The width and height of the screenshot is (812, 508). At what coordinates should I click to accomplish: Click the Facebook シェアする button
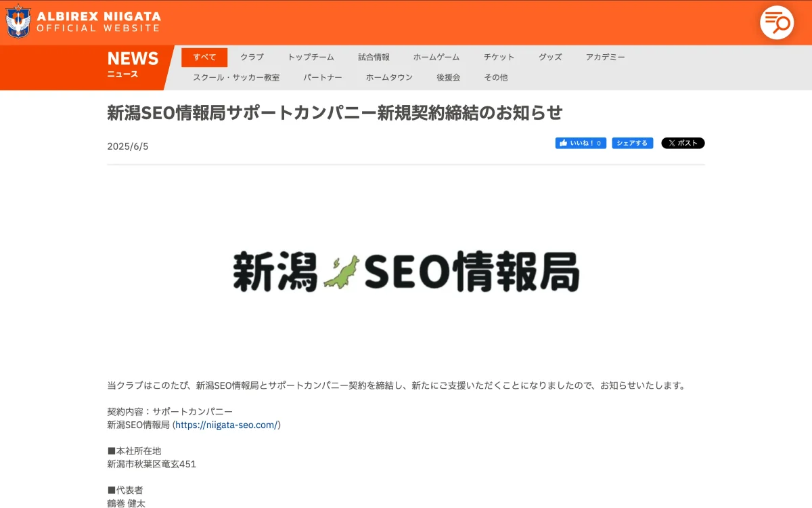(x=633, y=143)
